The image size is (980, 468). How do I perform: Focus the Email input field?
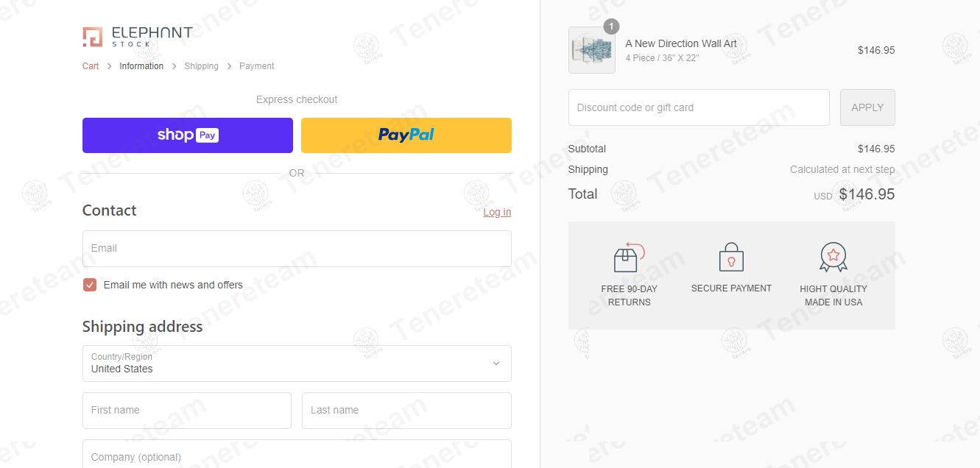point(297,249)
